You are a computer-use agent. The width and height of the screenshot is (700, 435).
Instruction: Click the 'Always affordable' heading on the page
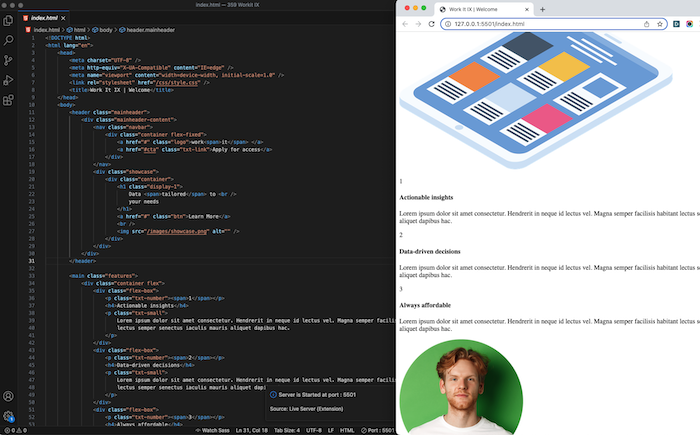click(425, 305)
